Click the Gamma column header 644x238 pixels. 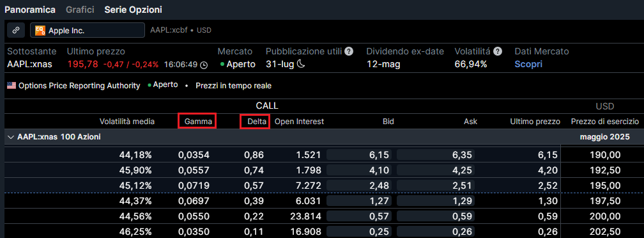click(x=197, y=122)
